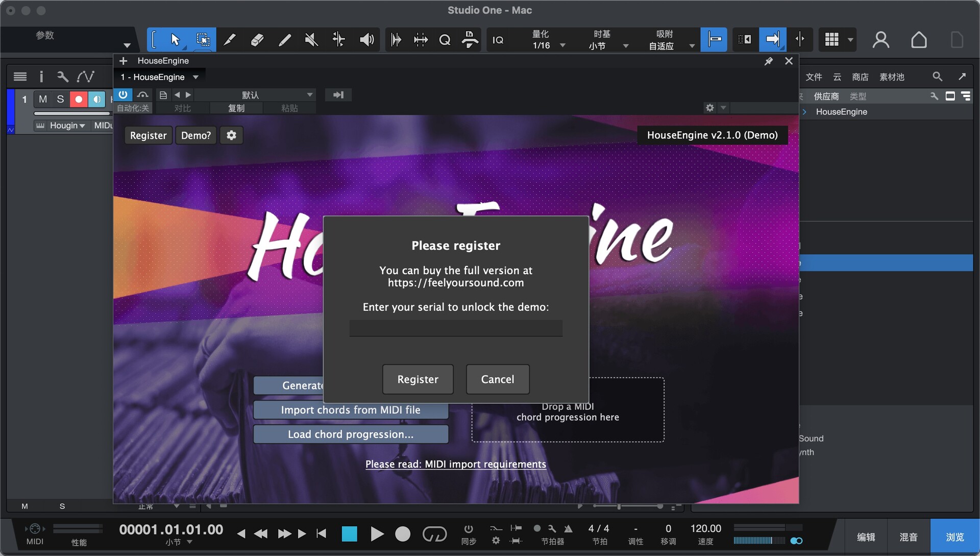Toggle monitor on track 1
Viewport: 980px width, 556px height.
[96, 99]
